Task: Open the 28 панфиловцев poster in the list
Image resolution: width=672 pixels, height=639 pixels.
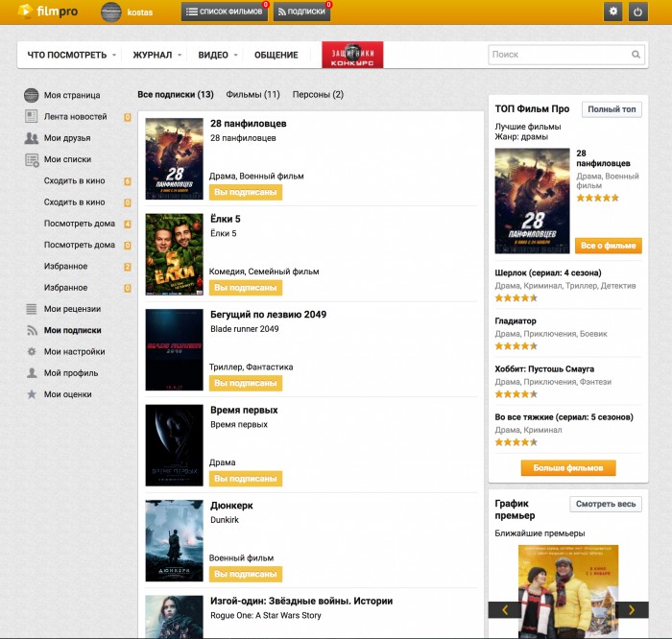Action: 174,159
